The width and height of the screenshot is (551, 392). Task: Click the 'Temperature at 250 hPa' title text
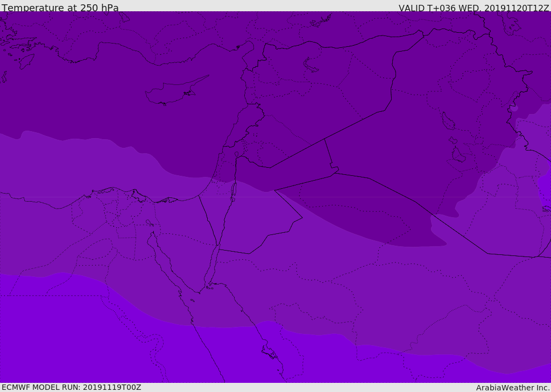(x=60, y=8)
